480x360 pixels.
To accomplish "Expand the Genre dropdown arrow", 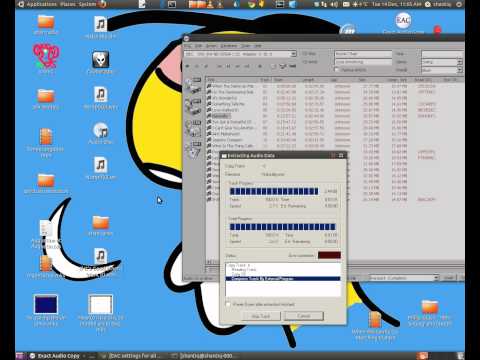I will [x=460, y=62].
